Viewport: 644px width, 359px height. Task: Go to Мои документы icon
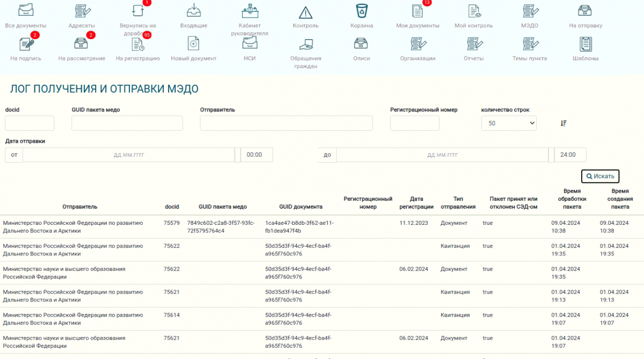click(x=417, y=11)
